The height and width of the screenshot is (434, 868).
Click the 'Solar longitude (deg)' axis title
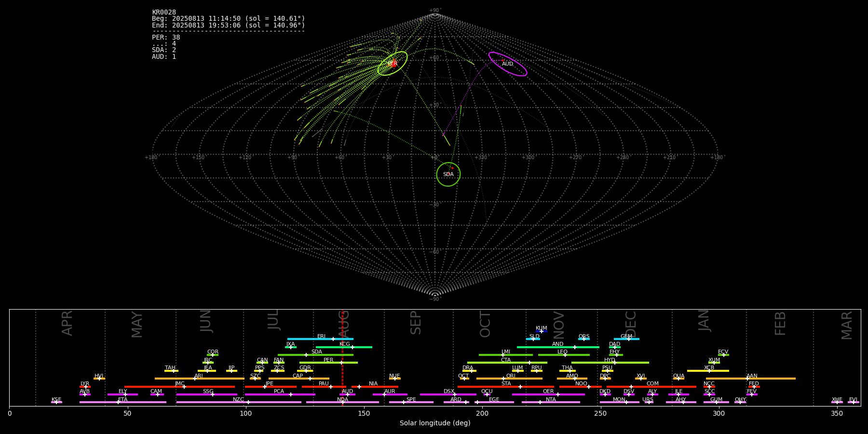tap(435, 423)
